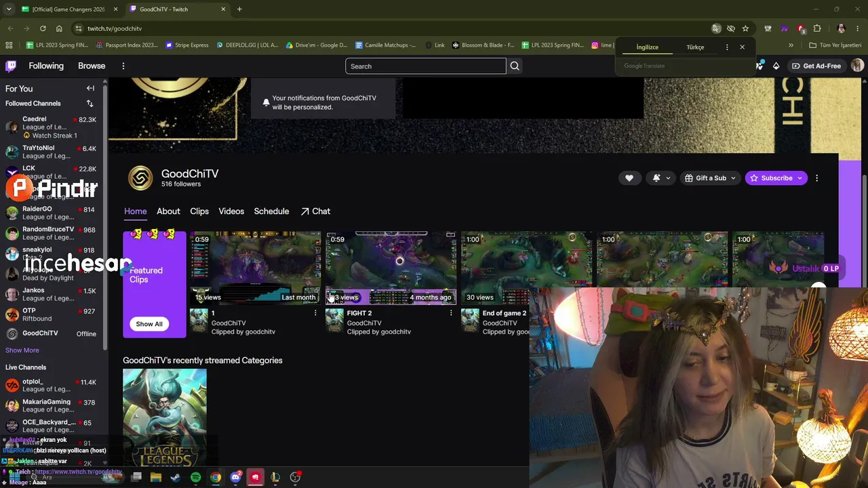Open the user profile avatar menu
This screenshot has width=868, height=488.
(x=857, y=66)
